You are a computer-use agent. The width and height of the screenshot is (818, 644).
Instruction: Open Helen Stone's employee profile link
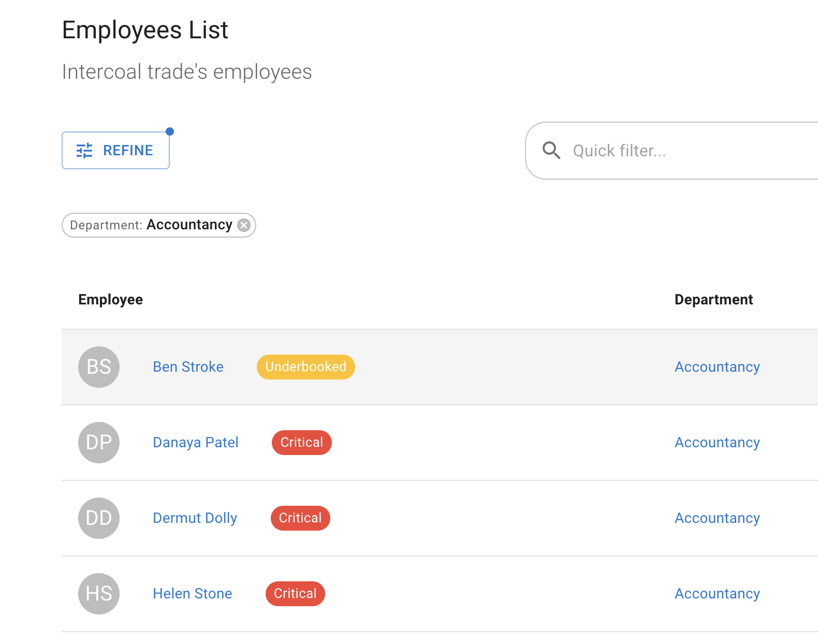point(193,594)
